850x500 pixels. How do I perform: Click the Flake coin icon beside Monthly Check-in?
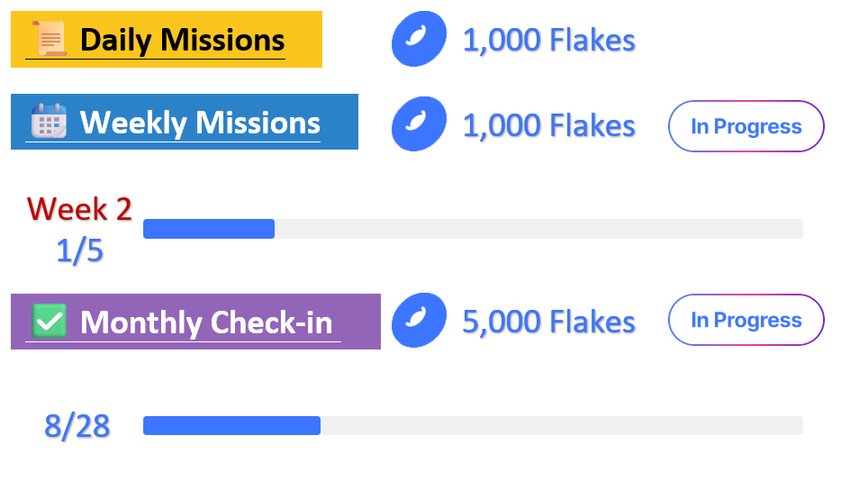tap(418, 321)
